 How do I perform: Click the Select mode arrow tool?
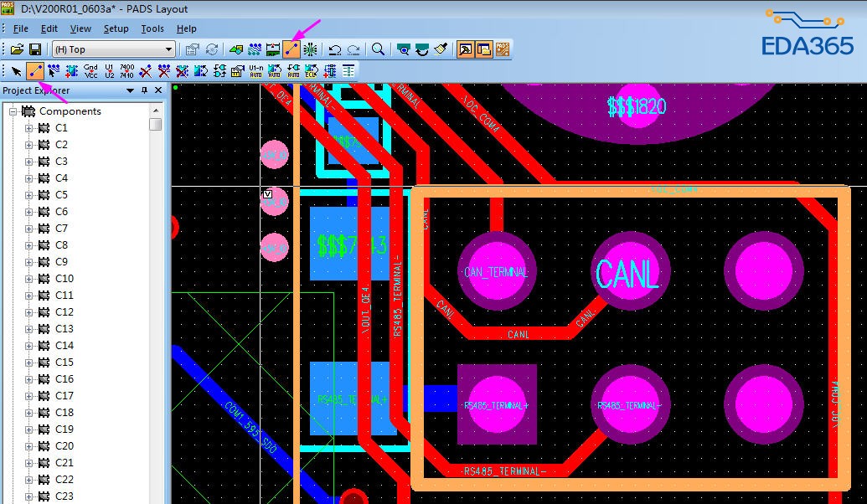click(x=16, y=71)
